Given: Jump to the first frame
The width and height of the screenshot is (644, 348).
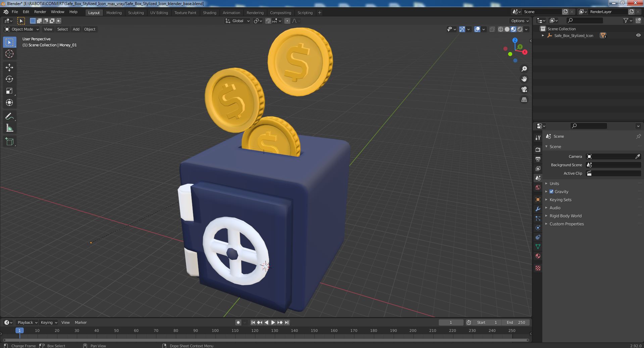Looking at the screenshot, I should pyautogui.click(x=253, y=322).
